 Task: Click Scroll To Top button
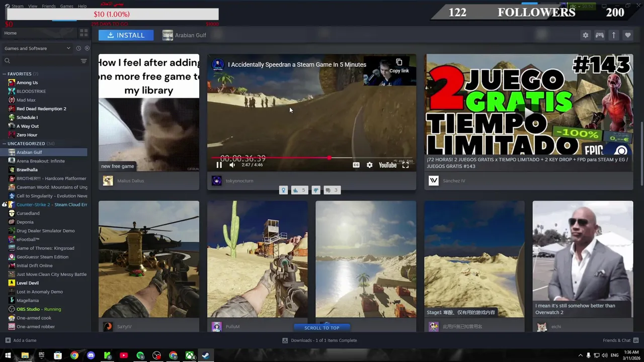[321, 328]
